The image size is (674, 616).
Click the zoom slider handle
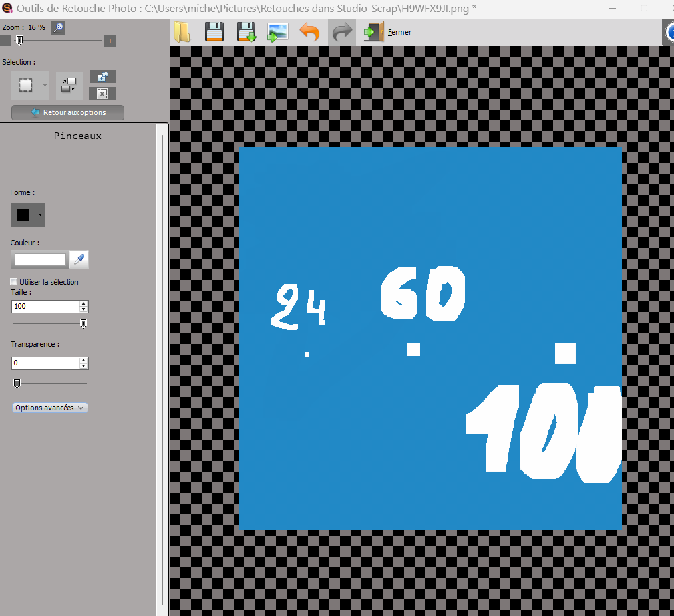point(19,41)
